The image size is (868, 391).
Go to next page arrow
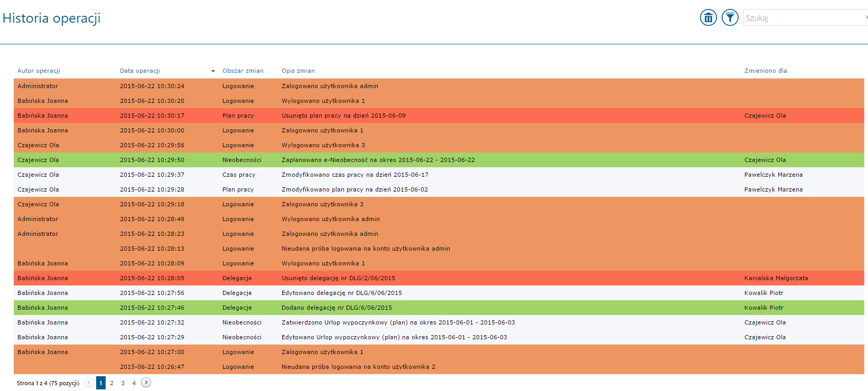pos(146,383)
